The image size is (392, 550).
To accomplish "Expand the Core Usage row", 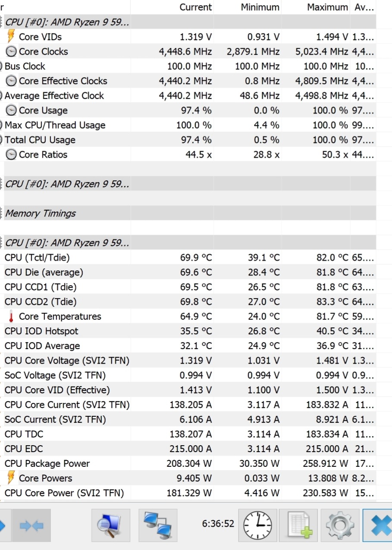I will point(11,110).
